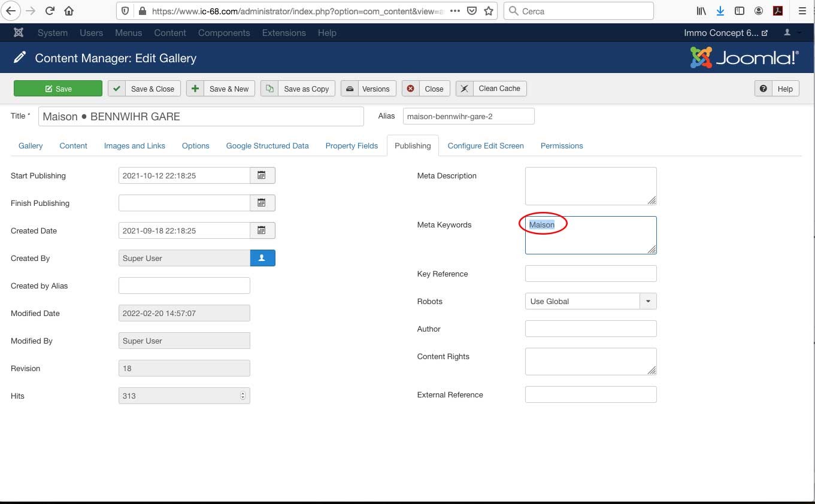Open the Extensions menu

coord(284,33)
